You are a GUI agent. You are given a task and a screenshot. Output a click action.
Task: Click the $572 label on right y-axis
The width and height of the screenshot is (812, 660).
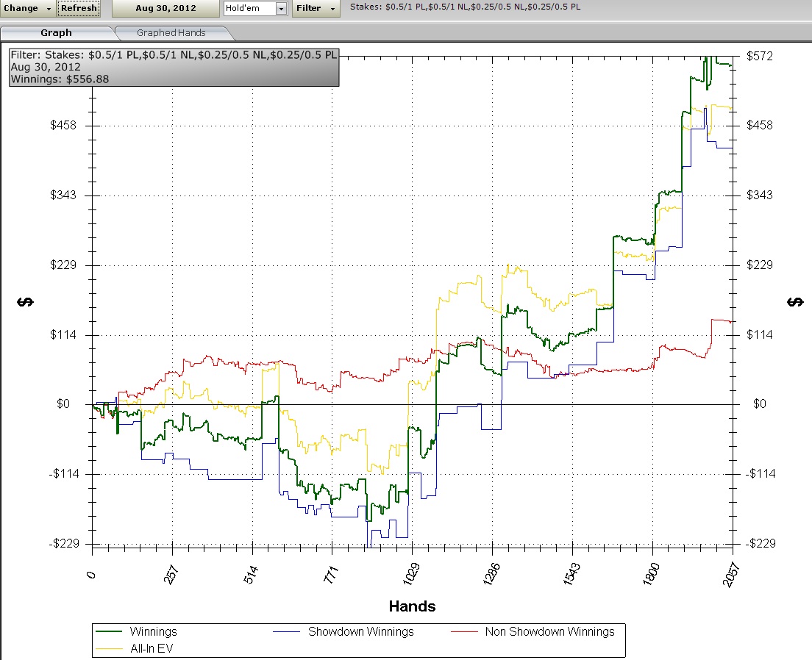[759, 56]
